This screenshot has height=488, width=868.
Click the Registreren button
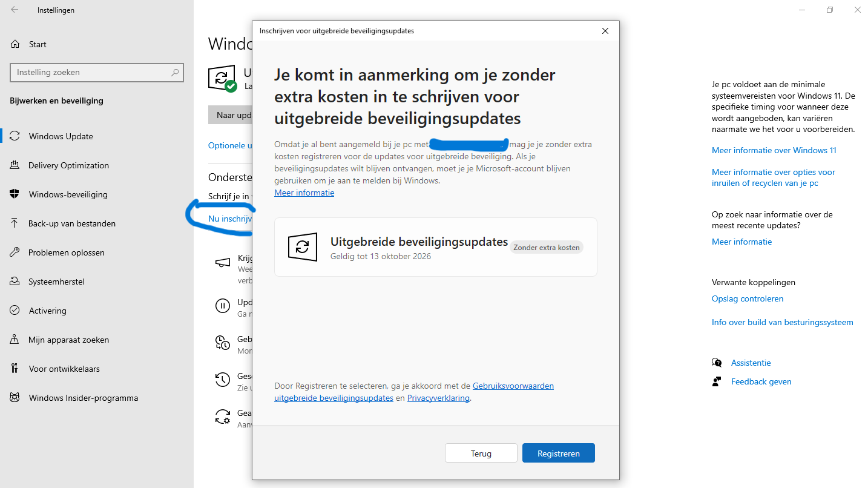pyautogui.click(x=559, y=453)
